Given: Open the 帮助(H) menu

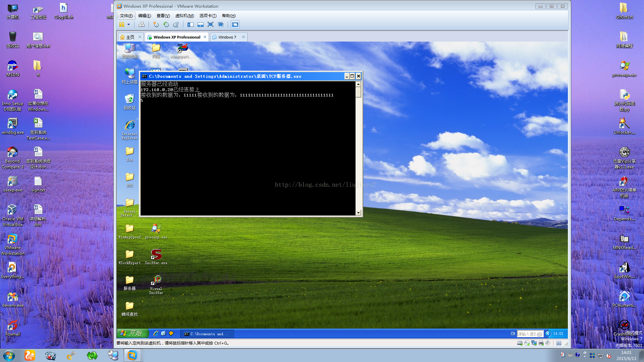Looking at the screenshot, I should click(229, 16).
